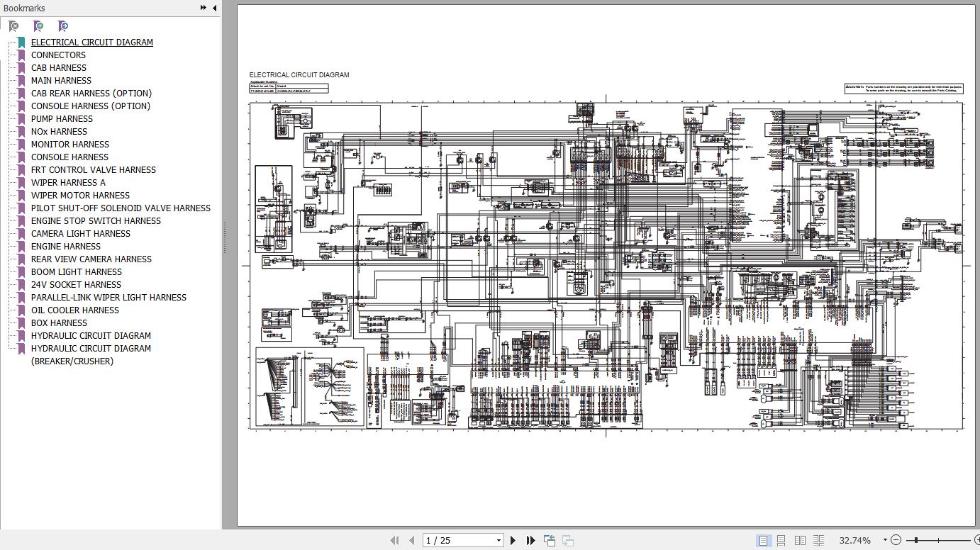
Task: Click the bookmark icon beside MONITOR HARNESS
Action: pyautogui.click(x=21, y=144)
